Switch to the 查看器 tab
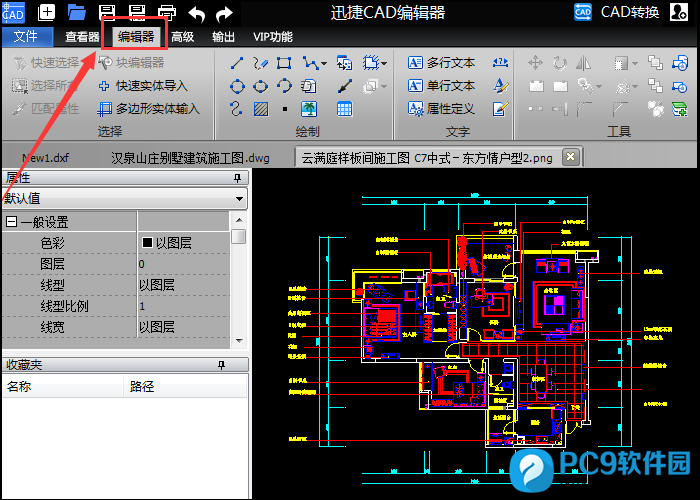This screenshot has height=500, width=700. point(82,37)
